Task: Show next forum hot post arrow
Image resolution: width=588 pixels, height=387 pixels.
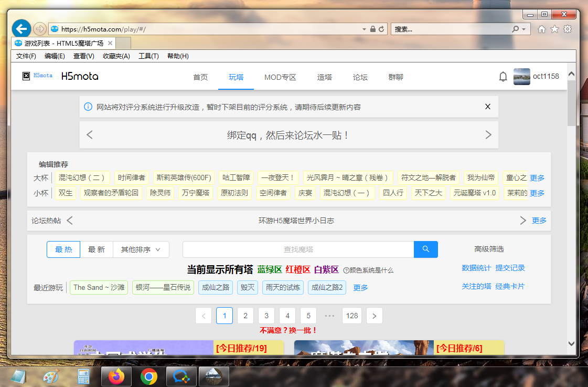Action: pos(522,221)
